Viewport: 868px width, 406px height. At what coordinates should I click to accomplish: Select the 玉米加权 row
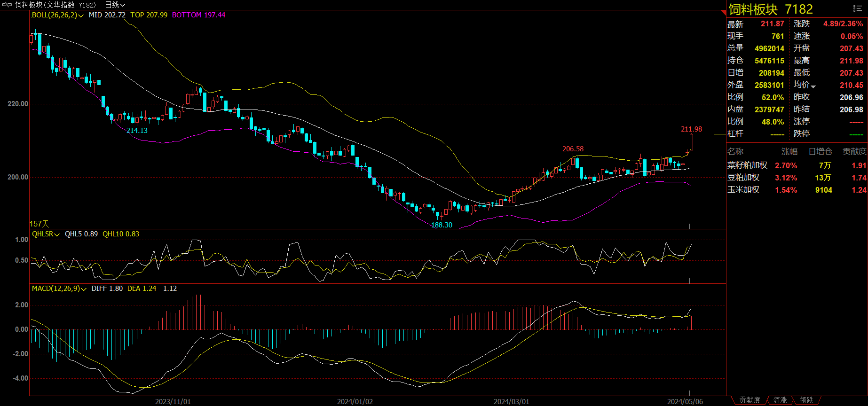click(797, 190)
